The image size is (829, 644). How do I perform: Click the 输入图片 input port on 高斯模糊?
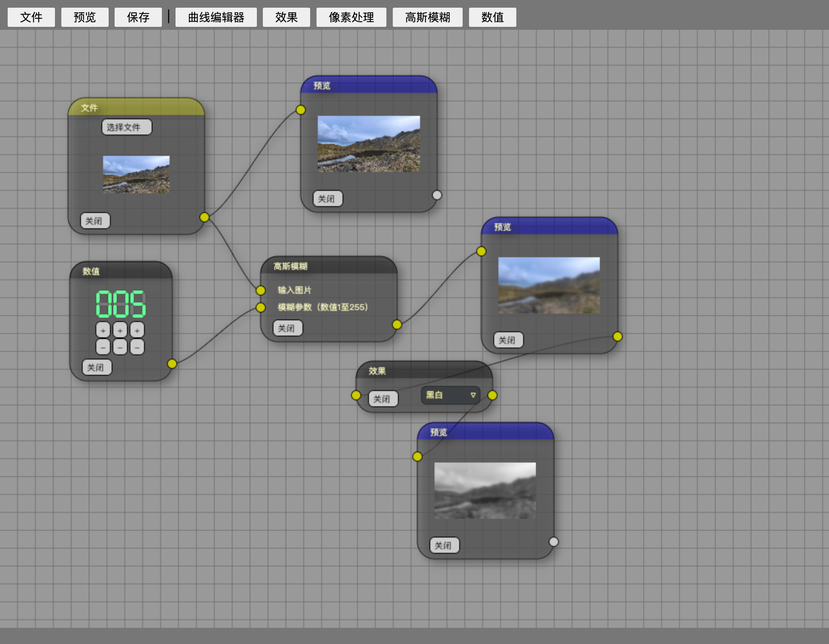tap(261, 290)
